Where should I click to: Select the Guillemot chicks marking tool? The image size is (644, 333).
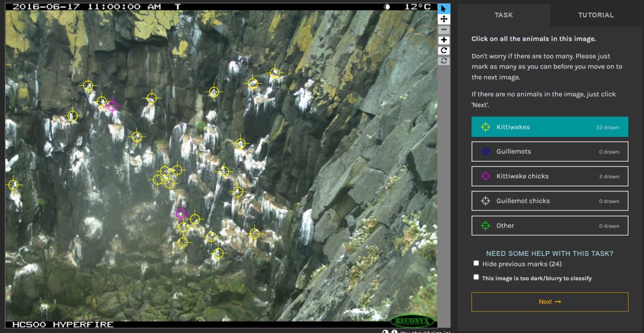pyautogui.click(x=550, y=201)
